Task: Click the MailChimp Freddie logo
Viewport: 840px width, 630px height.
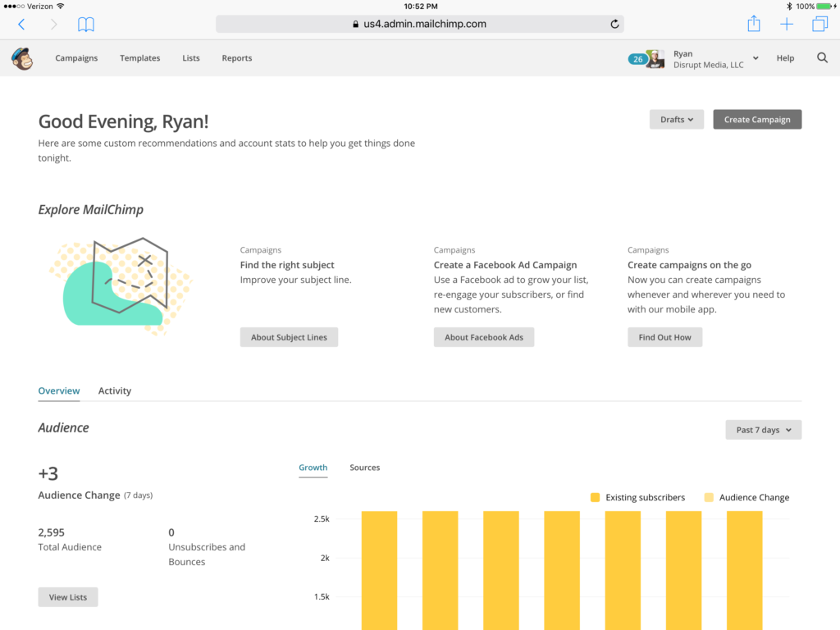Action: [x=22, y=58]
